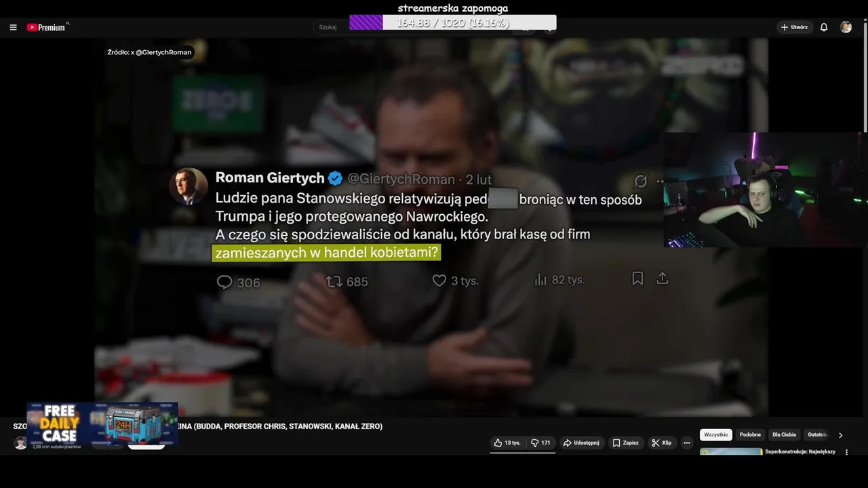Open the notifications bell
The width and height of the screenshot is (868, 488).
pos(824,27)
